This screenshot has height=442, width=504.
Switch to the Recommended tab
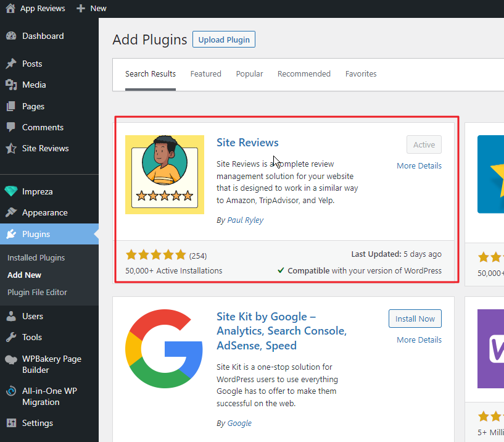click(x=304, y=74)
